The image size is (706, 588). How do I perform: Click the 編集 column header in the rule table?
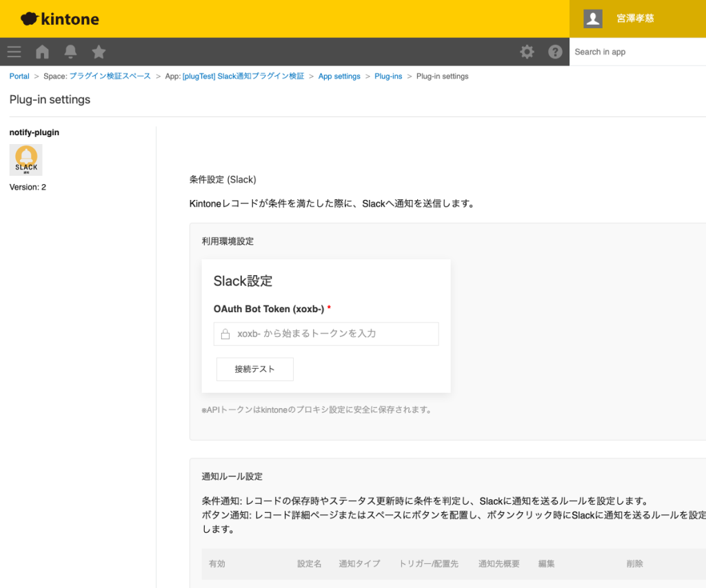tap(546, 563)
